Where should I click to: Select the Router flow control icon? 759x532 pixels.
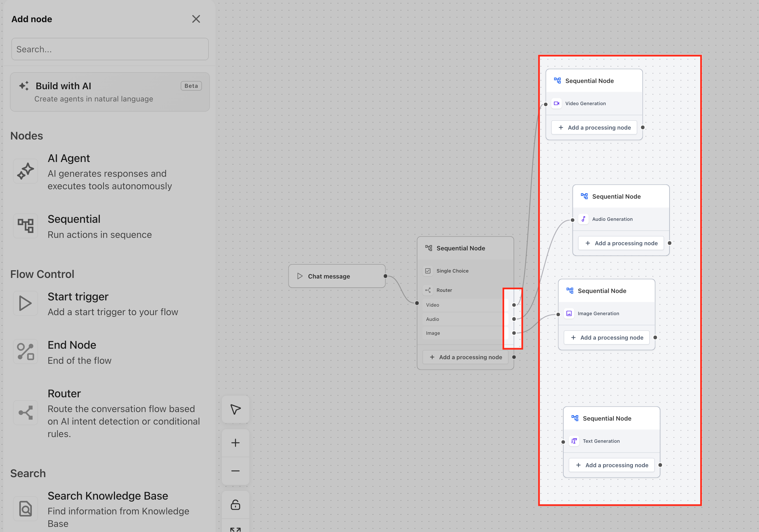click(x=26, y=413)
